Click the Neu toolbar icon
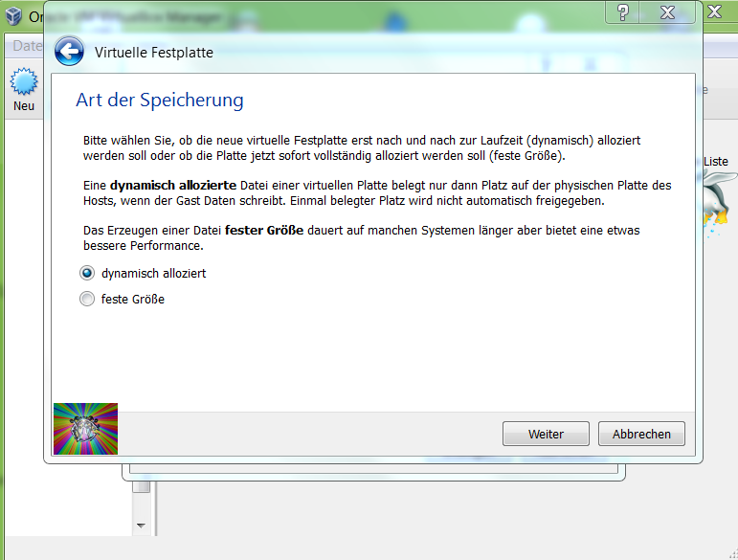 click(23, 88)
